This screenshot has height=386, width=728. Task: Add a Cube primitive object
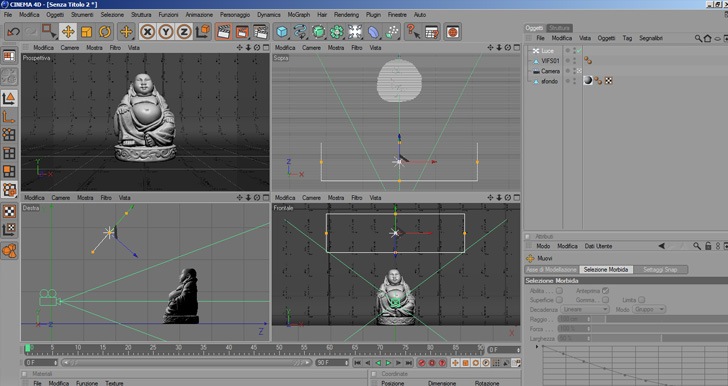(282, 32)
